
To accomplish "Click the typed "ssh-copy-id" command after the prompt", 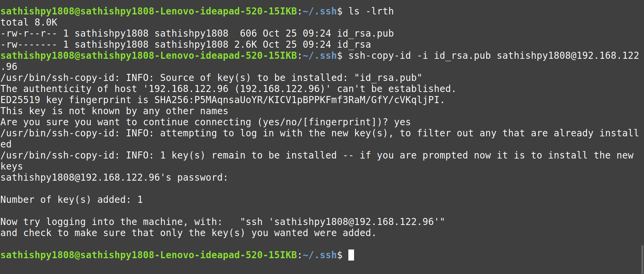I will coord(379,56).
